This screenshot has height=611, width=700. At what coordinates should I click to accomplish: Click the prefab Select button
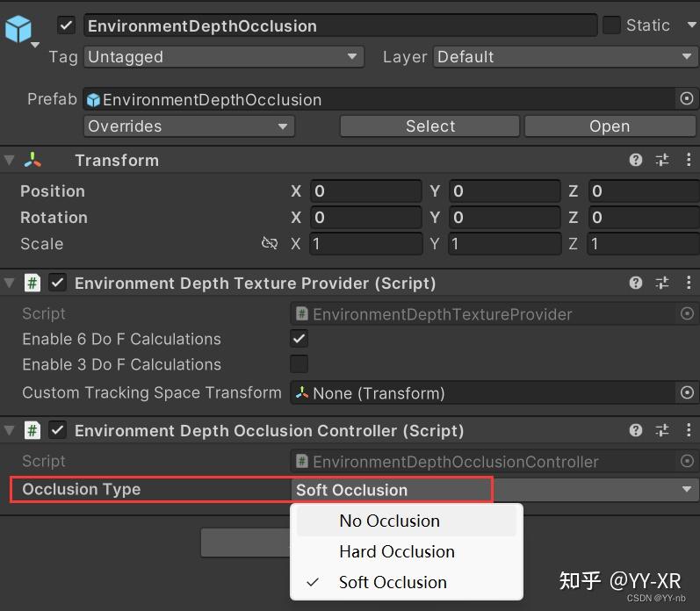429,126
